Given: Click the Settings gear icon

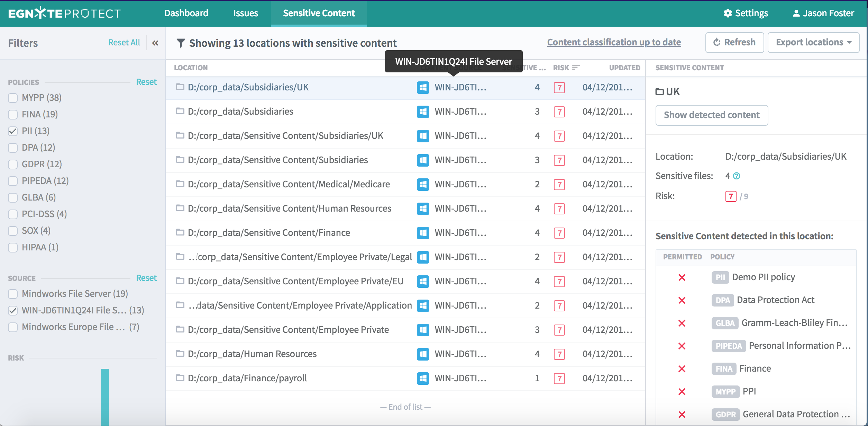Looking at the screenshot, I should [x=728, y=13].
